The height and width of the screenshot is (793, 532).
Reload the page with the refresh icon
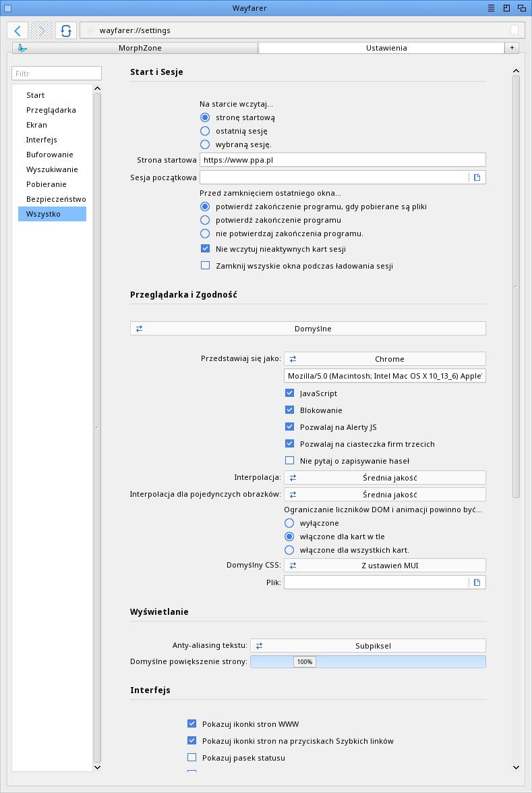coord(65,30)
